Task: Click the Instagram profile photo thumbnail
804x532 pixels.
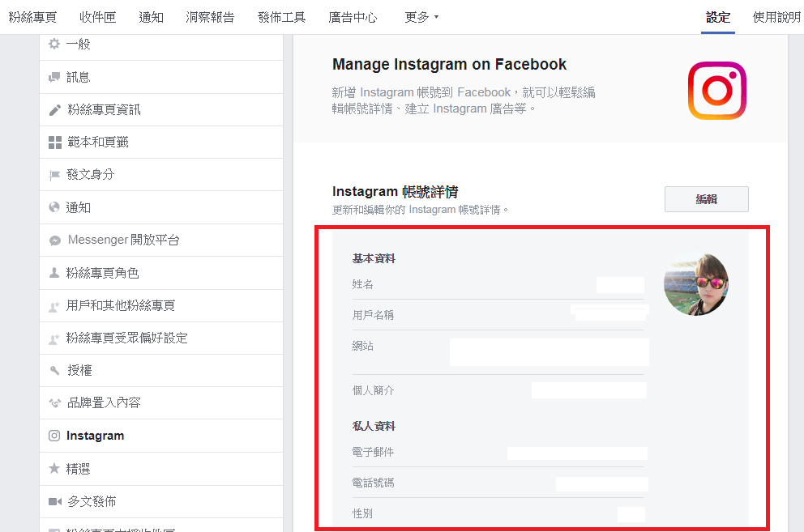Action: pyautogui.click(x=695, y=284)
